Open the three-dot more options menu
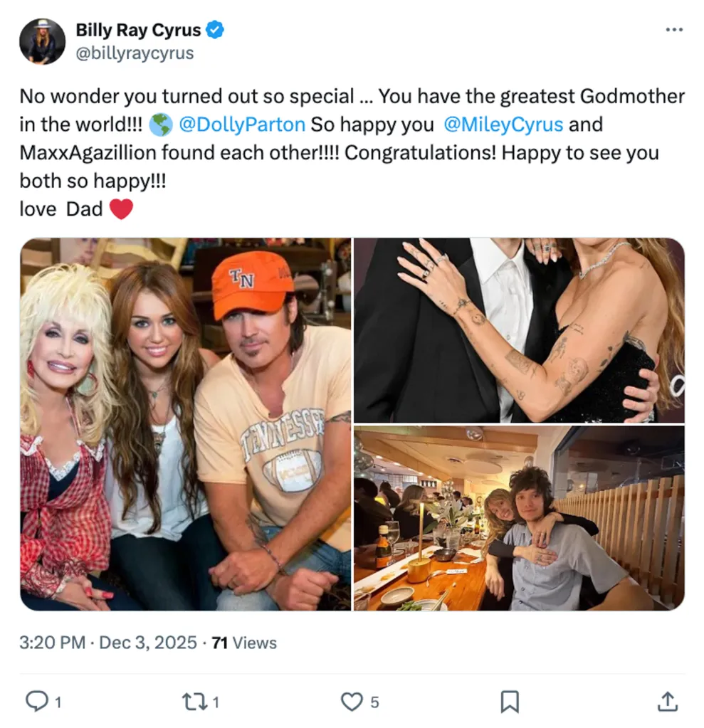This screenshot has height=728, width=704. pos(673,28)
